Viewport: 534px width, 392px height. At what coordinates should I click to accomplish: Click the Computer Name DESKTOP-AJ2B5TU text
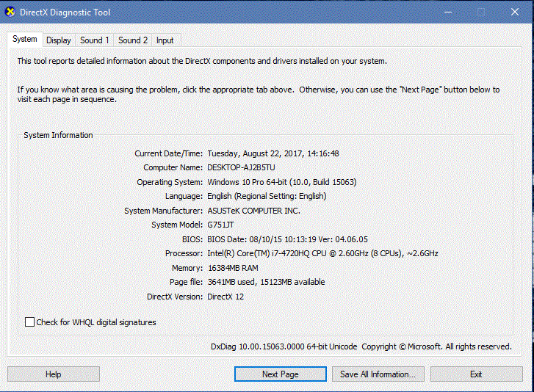click(241, 167)
